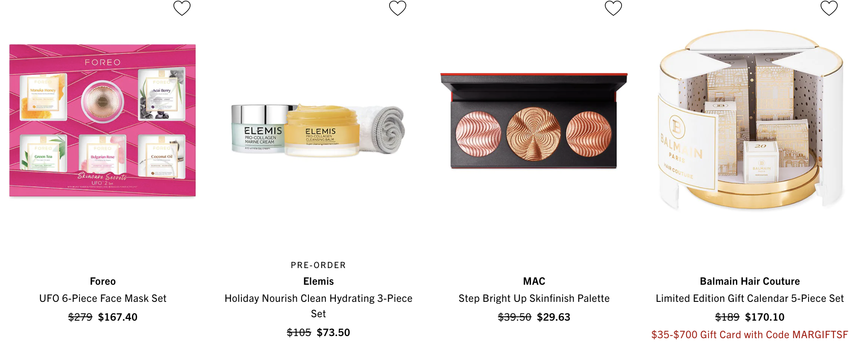Screen dimensions: 868x354
Task: Click Balmain Hair Couture brand name
Action: coord(750,281)
